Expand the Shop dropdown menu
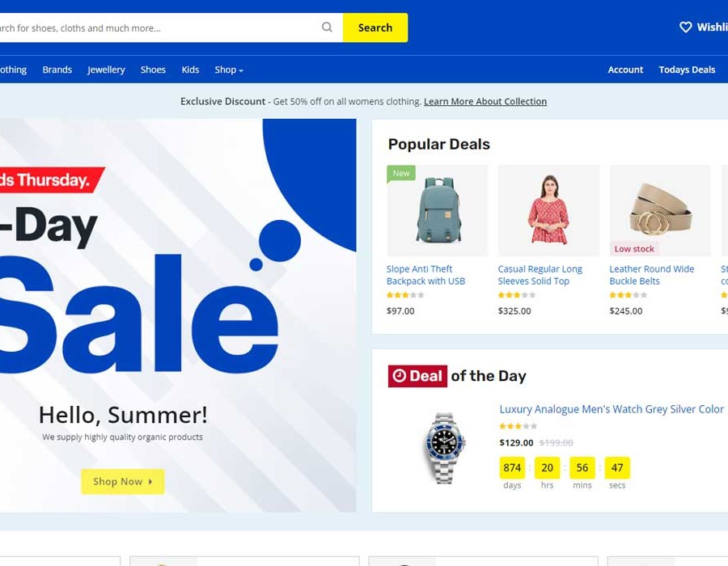Image resolution: width=728 pixels, height=566 pixels. click(228, 70)
